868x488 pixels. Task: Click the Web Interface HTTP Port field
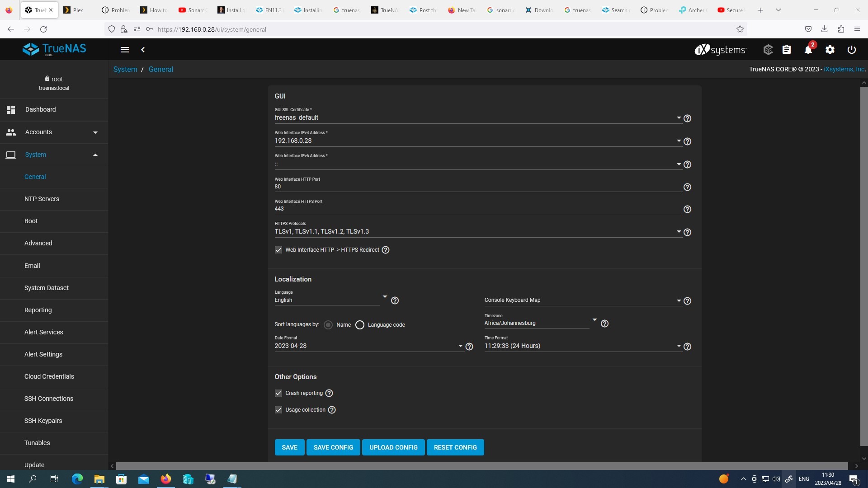coord(478,187)
